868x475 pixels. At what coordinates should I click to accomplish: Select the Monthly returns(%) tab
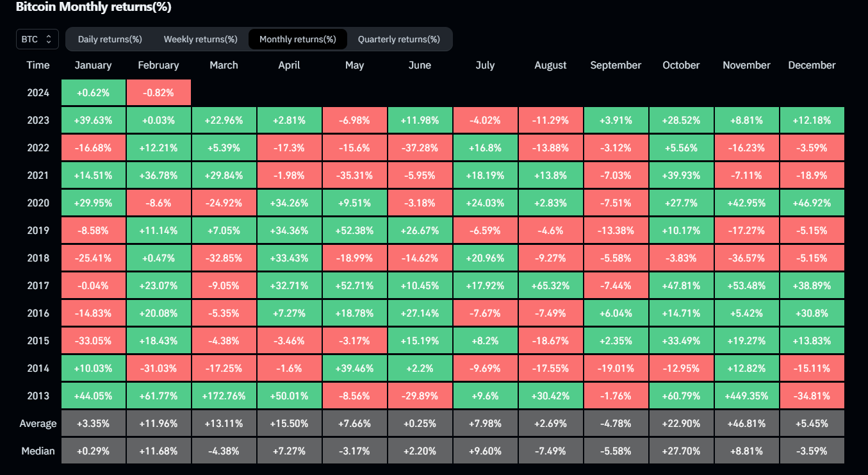pyautogui.click(x=297, y=39)
